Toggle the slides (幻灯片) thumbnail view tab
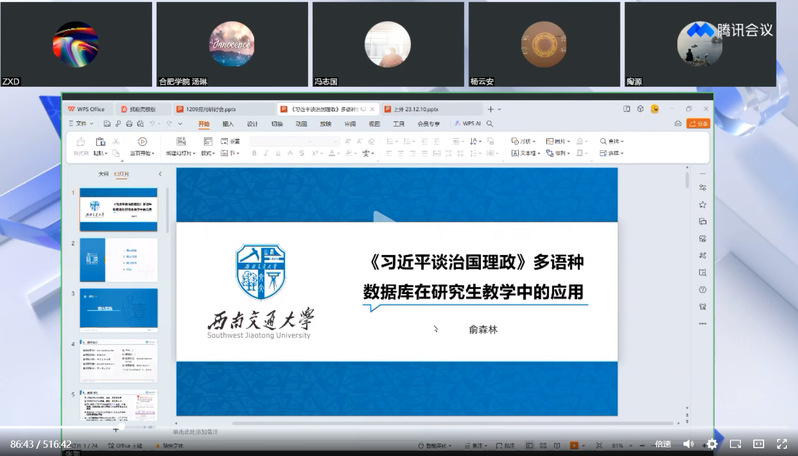Viewport: 798px width, 456px height. click(122, 174)
